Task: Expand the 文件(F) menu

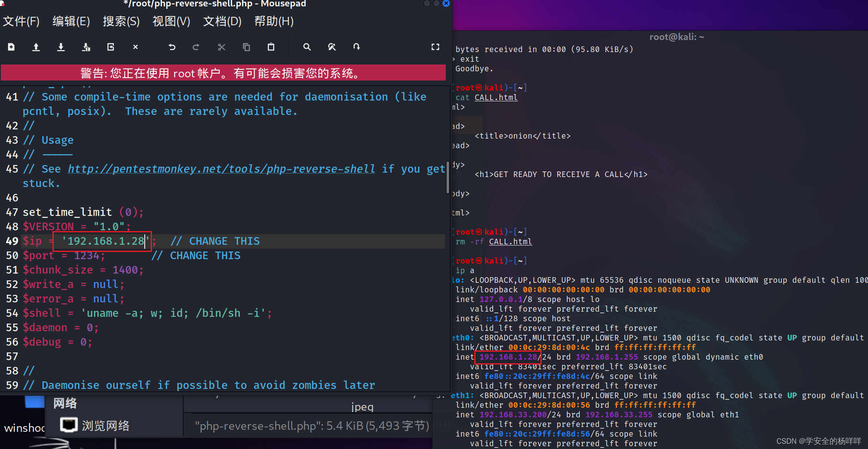Action: (21, 21)
